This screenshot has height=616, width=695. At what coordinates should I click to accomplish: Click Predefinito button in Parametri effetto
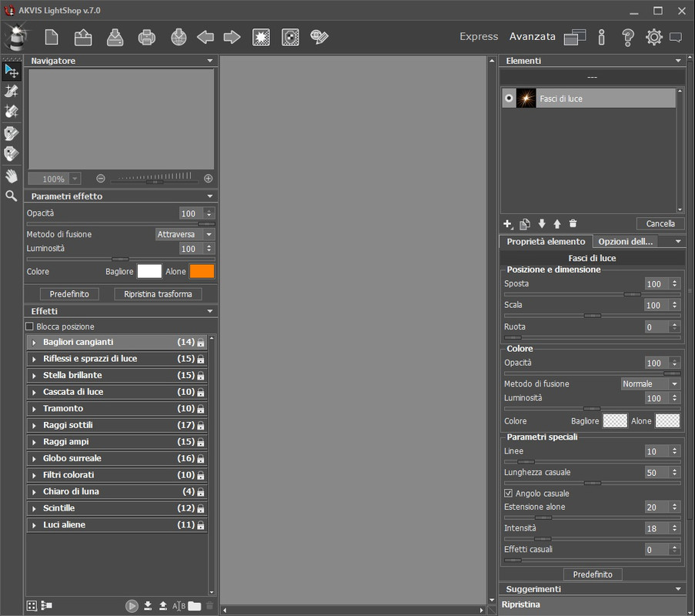(x=69, y=294)
